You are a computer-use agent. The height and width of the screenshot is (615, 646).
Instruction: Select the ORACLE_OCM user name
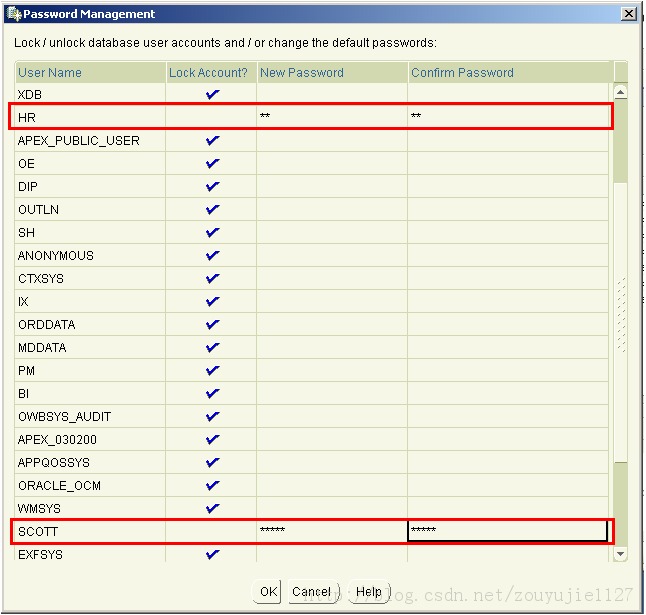click(x=59, y=486)
